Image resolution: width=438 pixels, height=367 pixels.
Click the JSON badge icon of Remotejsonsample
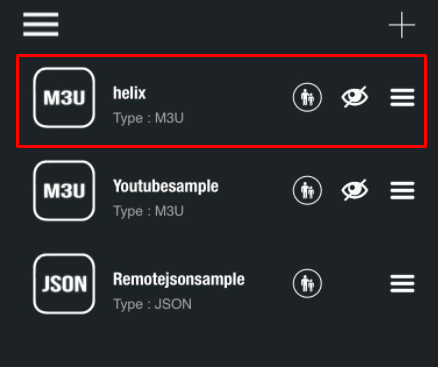pyautogui.click(x=64, y=284)
